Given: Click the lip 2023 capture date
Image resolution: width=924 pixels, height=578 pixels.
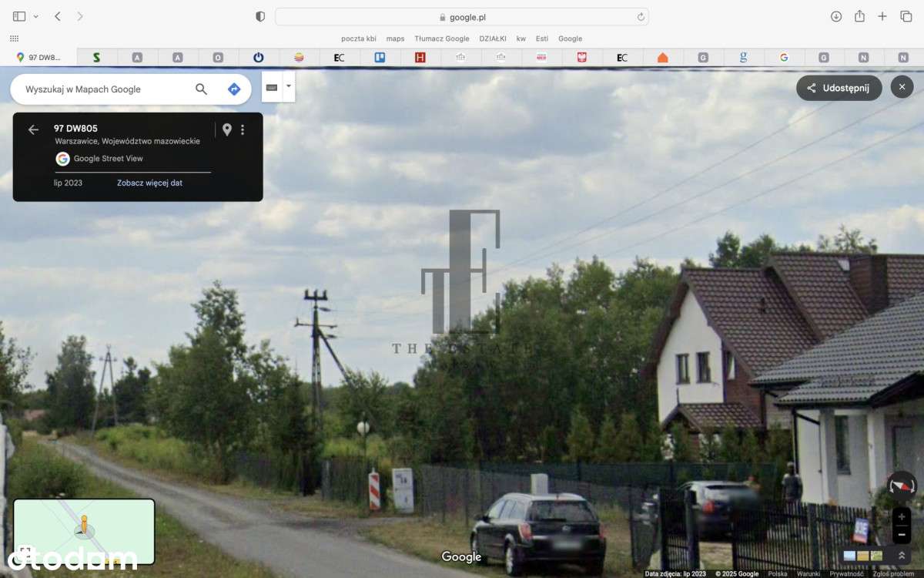Looking at the screenshot, I should click(x=68, y=183).
